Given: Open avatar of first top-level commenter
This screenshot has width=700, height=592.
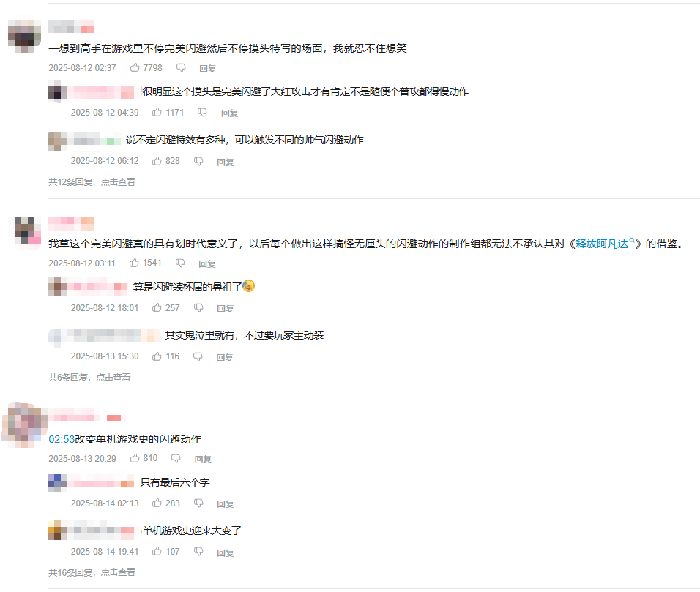Looking at the screenshot, I should 25,36.
